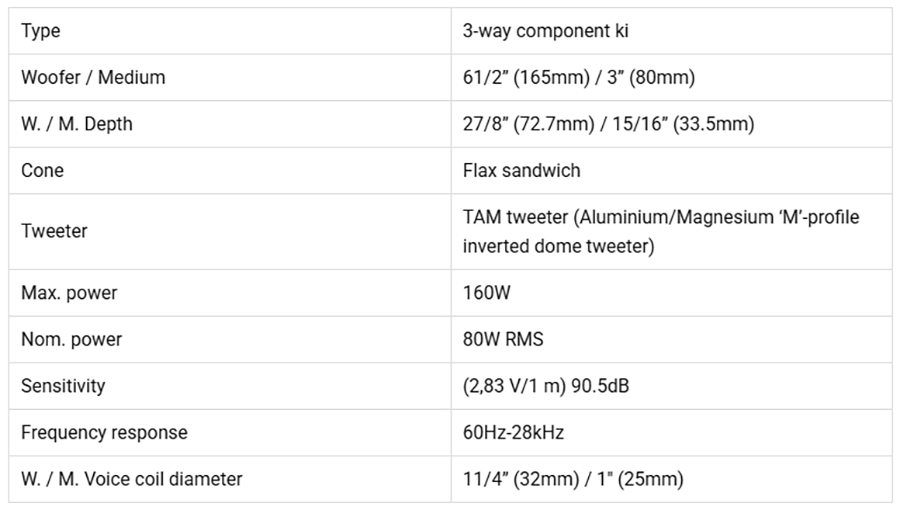Click the "3-way component ki" value
The height and width of the screenshot is (510, 900).
click(546, 31)
